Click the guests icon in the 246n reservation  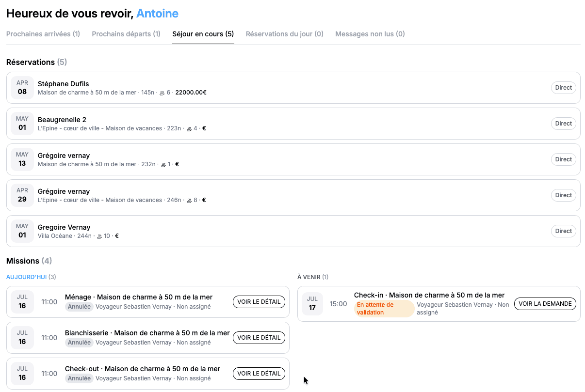189,200
